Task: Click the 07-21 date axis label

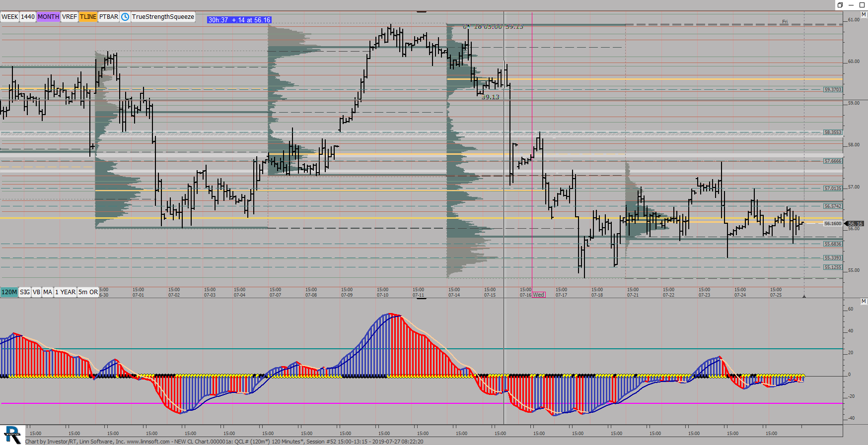Action: (633, 295)
